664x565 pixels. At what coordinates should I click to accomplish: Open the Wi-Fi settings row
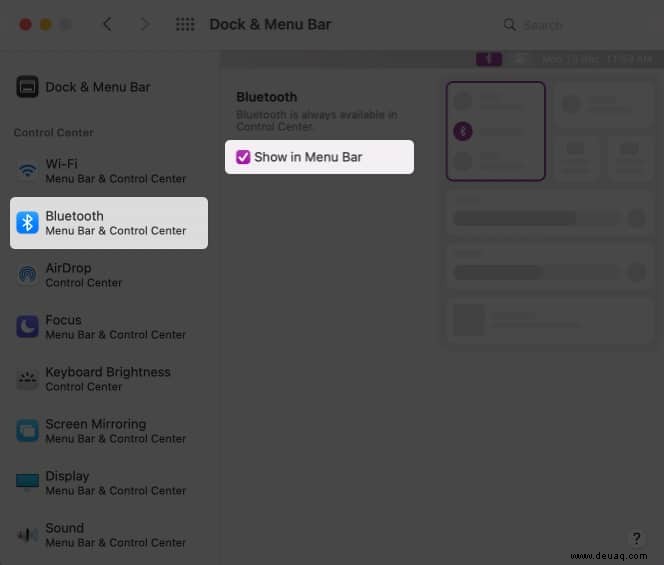[109, 171]
